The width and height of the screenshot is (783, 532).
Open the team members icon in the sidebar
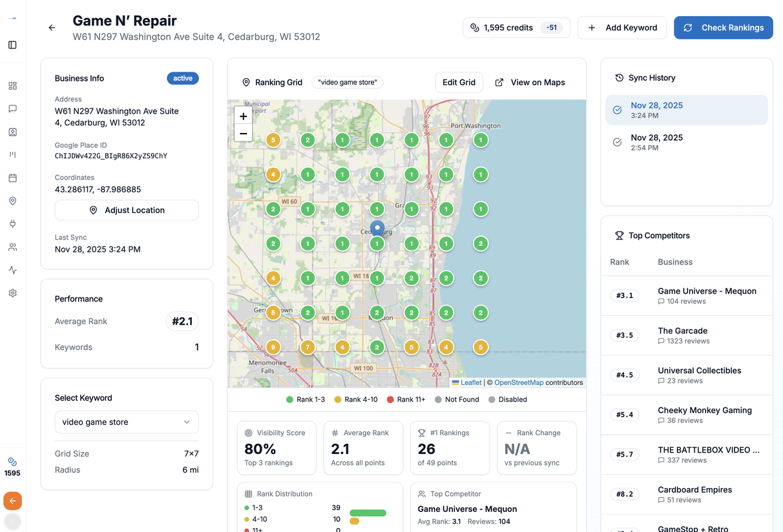coord(12,247)
